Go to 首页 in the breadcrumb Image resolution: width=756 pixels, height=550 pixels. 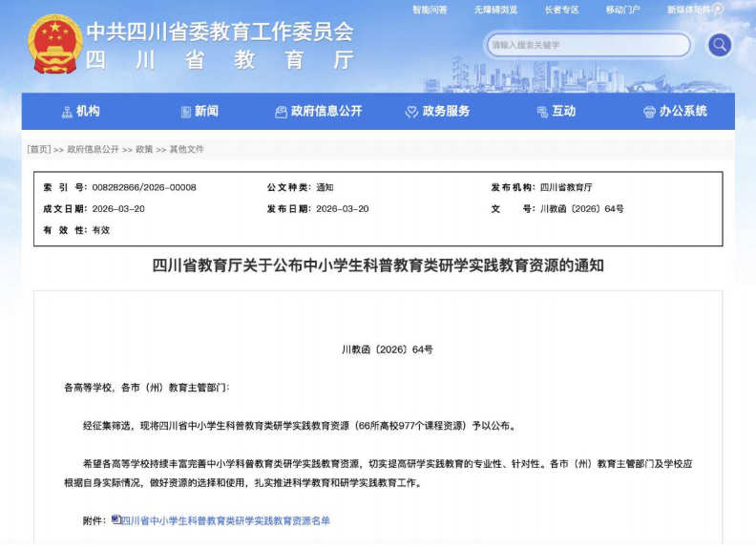click(39, 150)
